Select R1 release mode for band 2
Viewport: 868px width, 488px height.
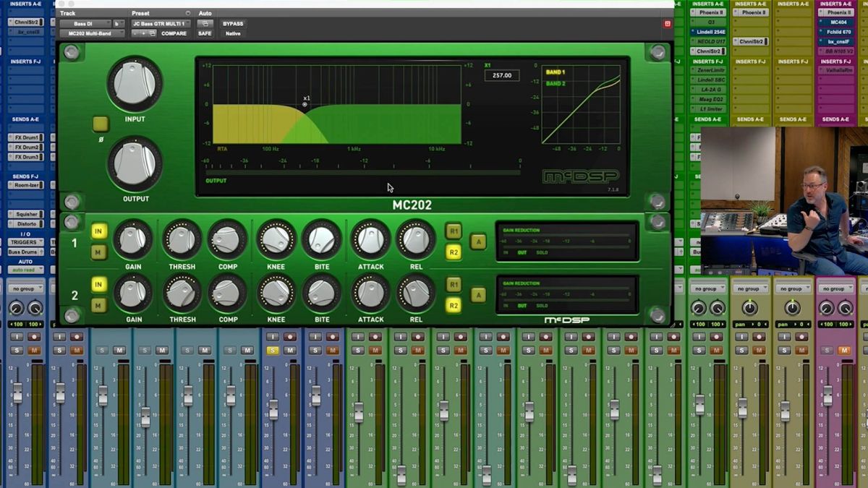point(454,285)
